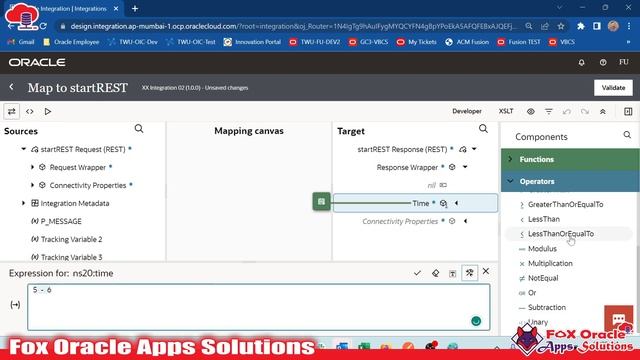Open the FU user menu

(623, 62)
